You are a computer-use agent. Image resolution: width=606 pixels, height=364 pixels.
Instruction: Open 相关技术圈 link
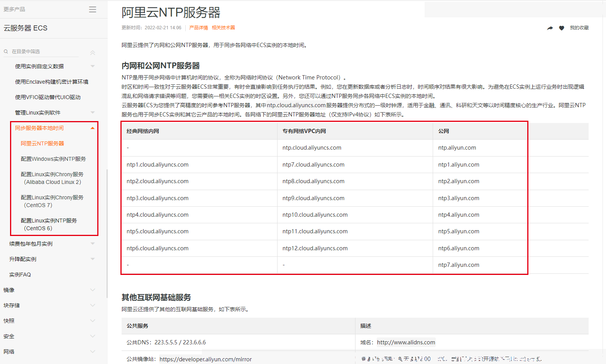(223, 28)
